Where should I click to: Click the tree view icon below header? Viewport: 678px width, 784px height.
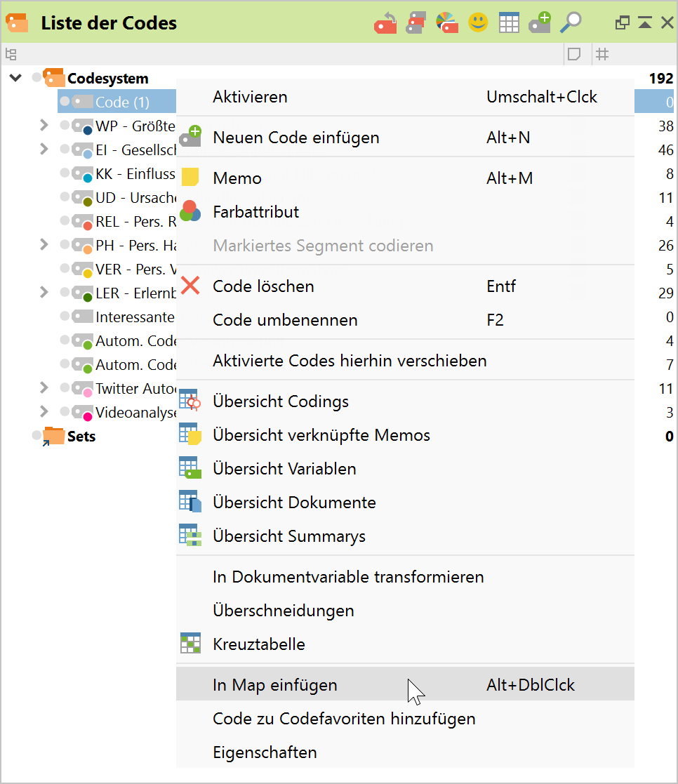coord(11,54)
